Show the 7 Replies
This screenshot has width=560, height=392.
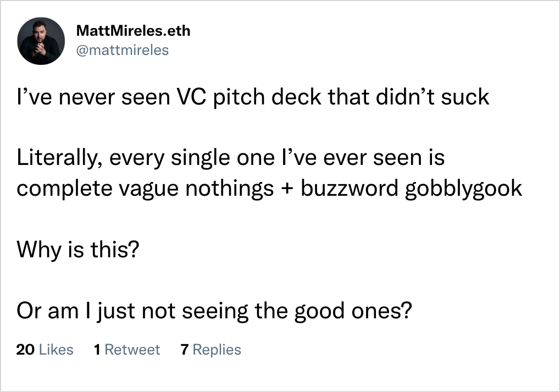[x=210, y=350]
